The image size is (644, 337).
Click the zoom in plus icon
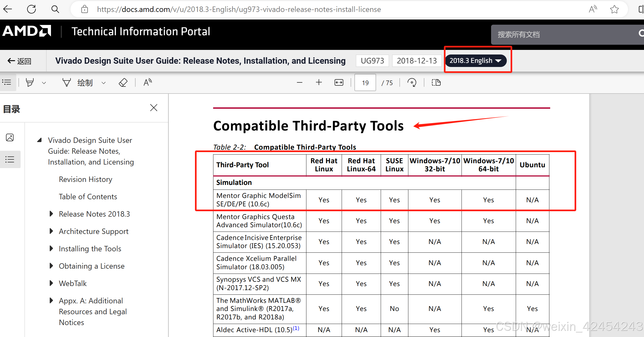point(319,82)
